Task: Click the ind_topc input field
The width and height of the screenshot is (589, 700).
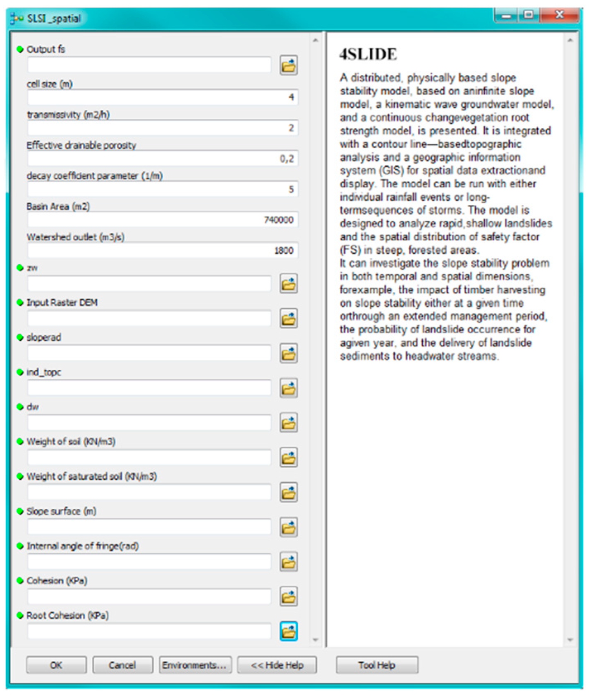Action: pos(149,388)
